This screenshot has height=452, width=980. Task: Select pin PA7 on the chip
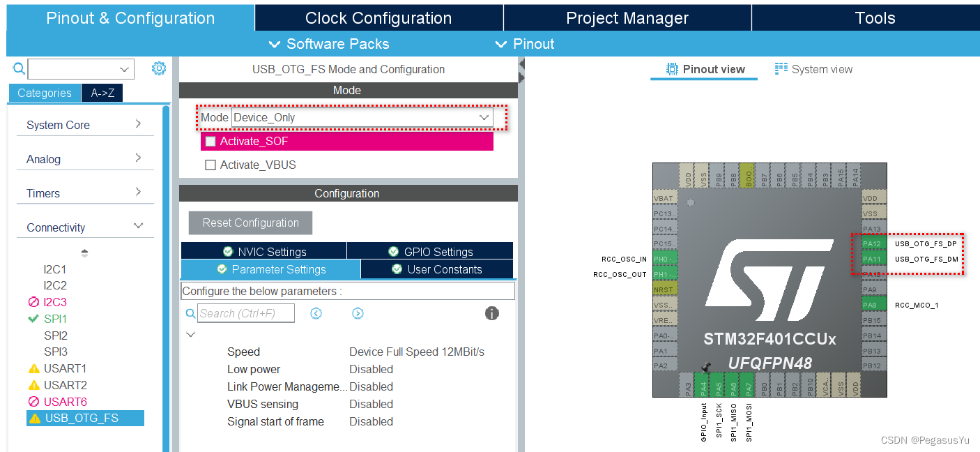coord(747,384)
